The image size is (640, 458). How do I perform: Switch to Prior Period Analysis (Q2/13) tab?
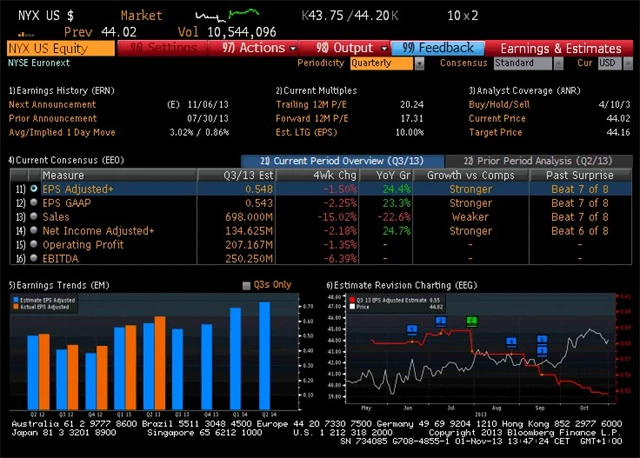pos(538,160)
